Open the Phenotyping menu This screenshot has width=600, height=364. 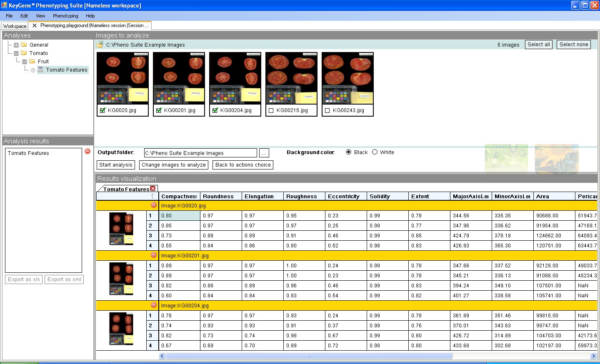(x=65, y=16)
